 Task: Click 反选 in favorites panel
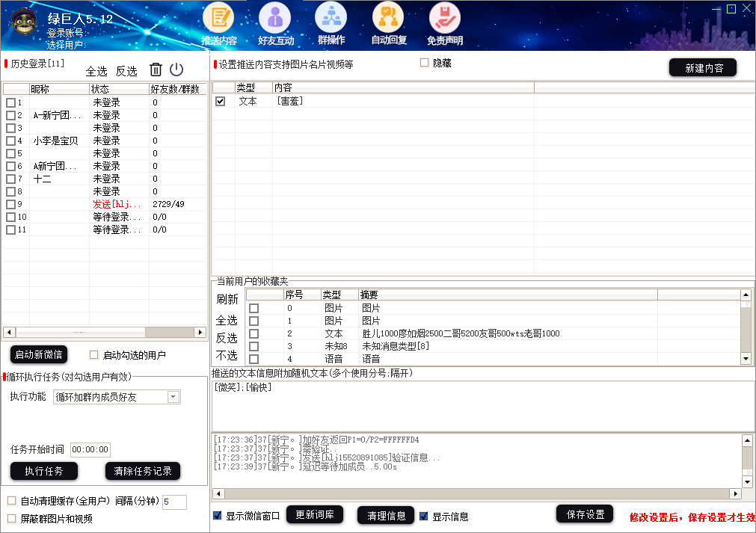click(227, 338)
